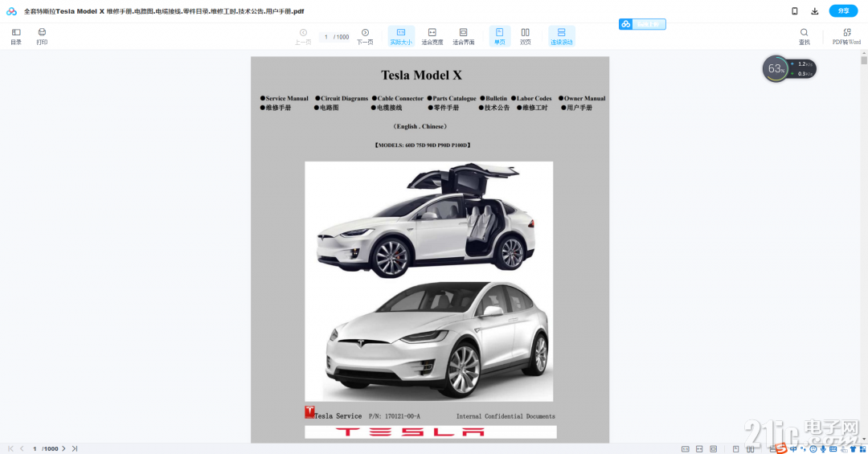Viewport: 868px width, 454px height.
Task: Click the blue floating cloud badge
Action: click(642, 24)
